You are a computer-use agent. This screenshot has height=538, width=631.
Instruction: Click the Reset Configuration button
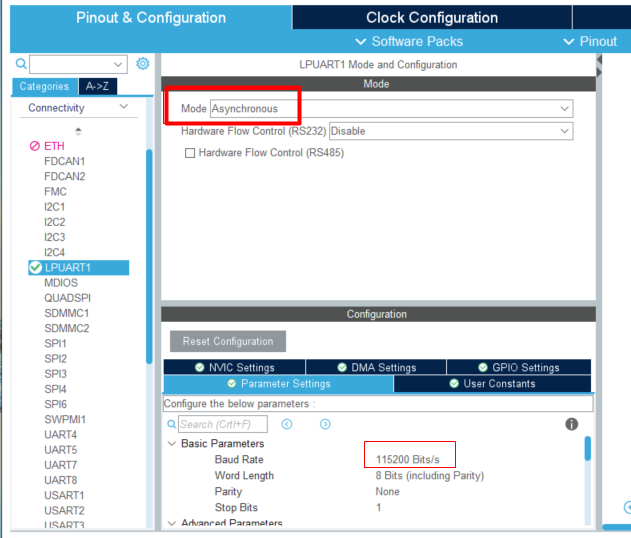pyautogui.click(x=228, y=341)
